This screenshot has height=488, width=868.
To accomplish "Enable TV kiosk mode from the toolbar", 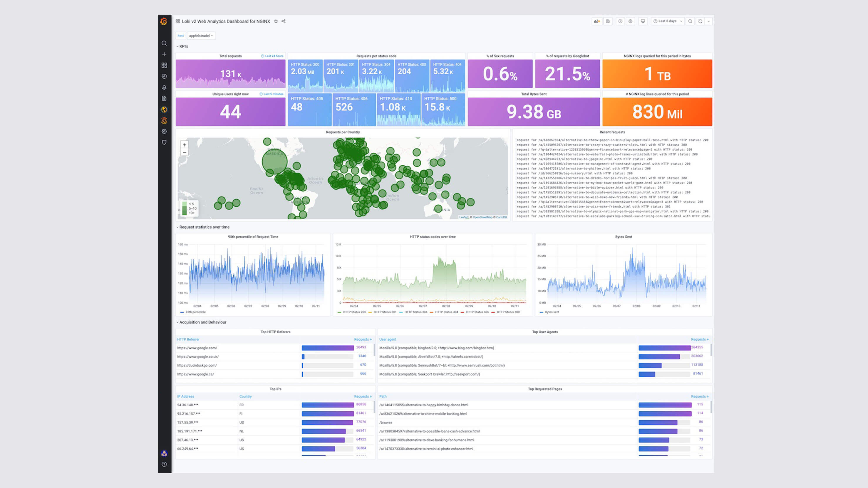I will pyautogui.click(x=643, y=21).
